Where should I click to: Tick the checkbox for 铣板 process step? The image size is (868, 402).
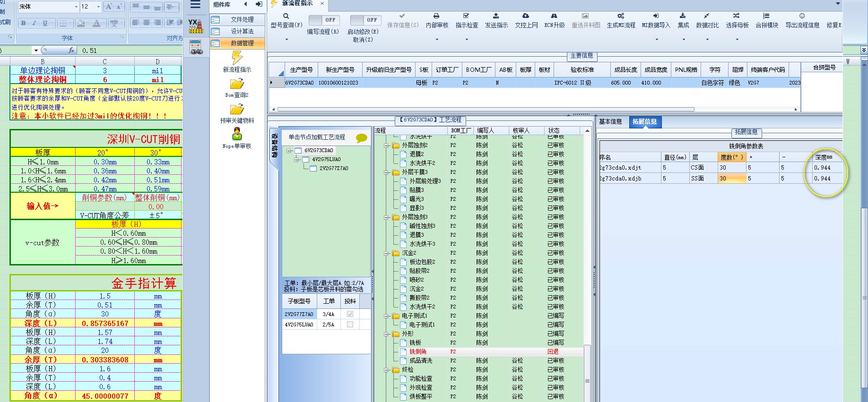pos(403,342)
